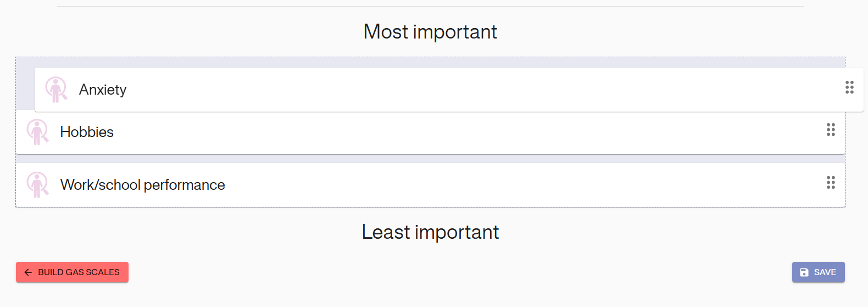Click the blank middle of the Anxiety card

click(x=439, y=90)
